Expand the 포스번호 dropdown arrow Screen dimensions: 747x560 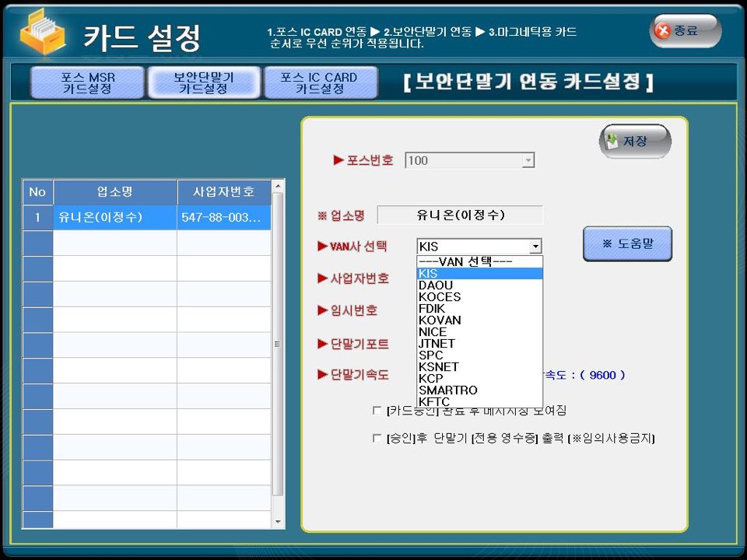coord(528,160)
